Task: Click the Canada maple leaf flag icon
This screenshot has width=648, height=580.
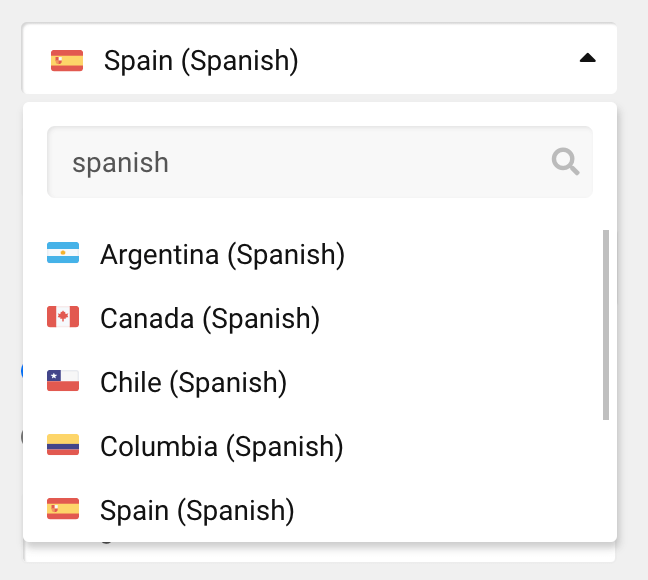Action: pos(63,318)
